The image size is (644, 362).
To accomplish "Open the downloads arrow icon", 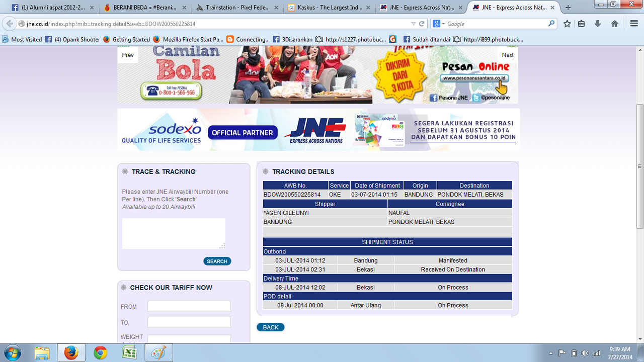I will [598, 24].
